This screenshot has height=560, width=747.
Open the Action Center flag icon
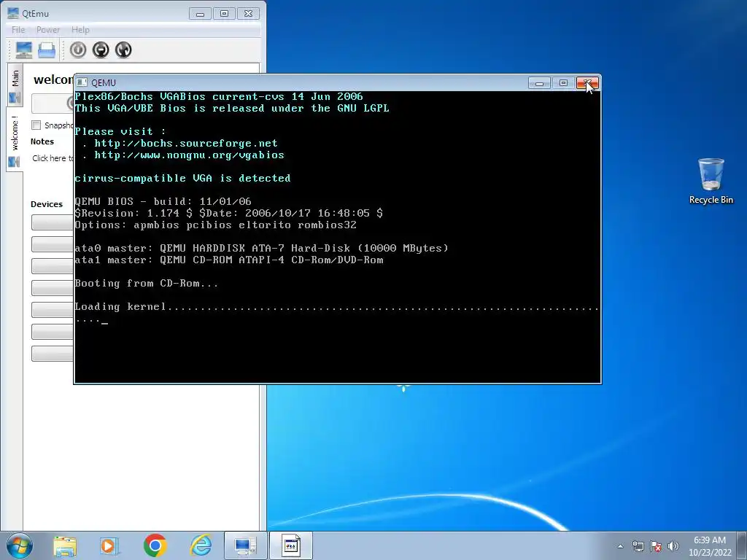pyautogui.click(x=656, y=546)
